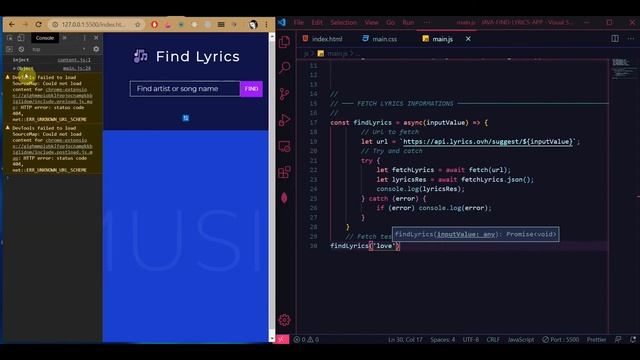Viewport: 640px width, 360px height.
Task: Open Manage gear at the bottom of the activity bar
Action: [x=284, y=320]
